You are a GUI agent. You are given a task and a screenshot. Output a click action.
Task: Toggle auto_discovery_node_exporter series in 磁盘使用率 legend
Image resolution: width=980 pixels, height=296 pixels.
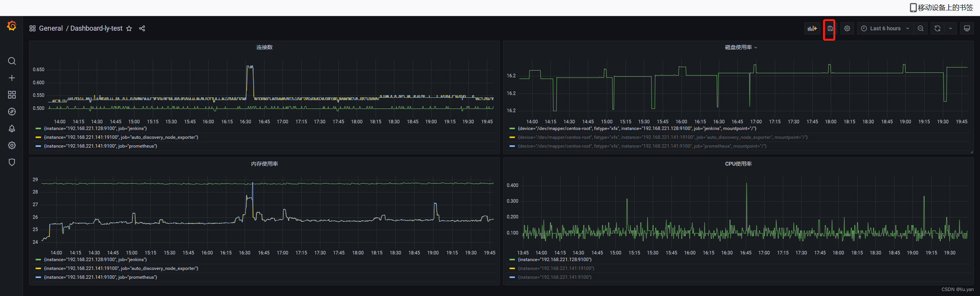tap(663, 137)
